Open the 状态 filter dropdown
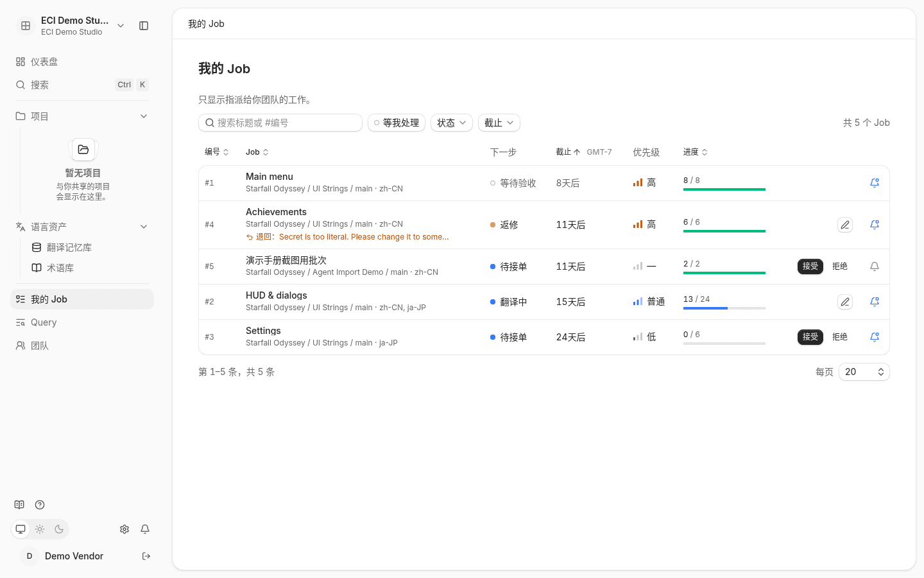 (452, 123)
